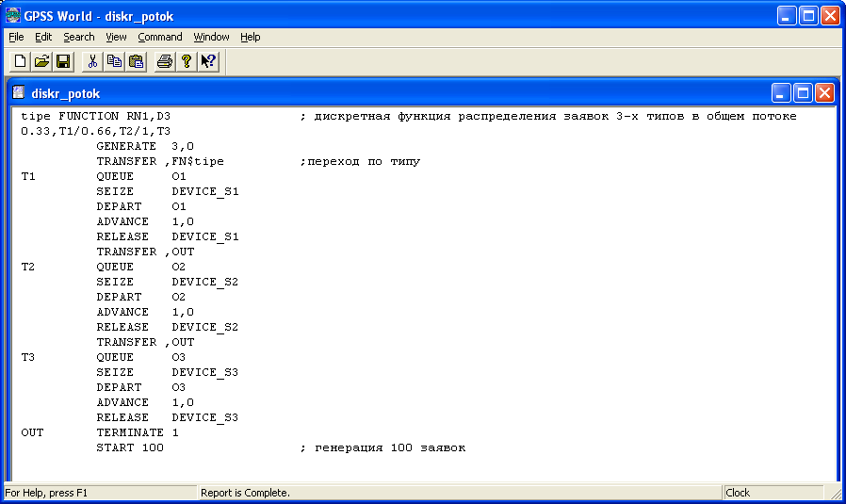Click the window resize grip corner

836,494
